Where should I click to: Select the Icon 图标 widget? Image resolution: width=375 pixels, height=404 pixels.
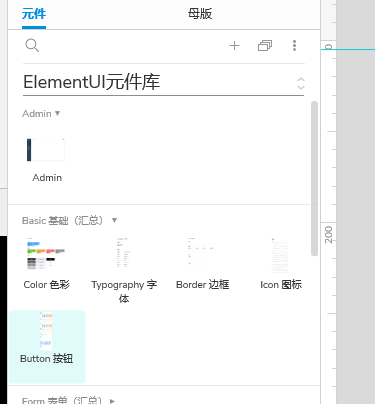point(281,263)
